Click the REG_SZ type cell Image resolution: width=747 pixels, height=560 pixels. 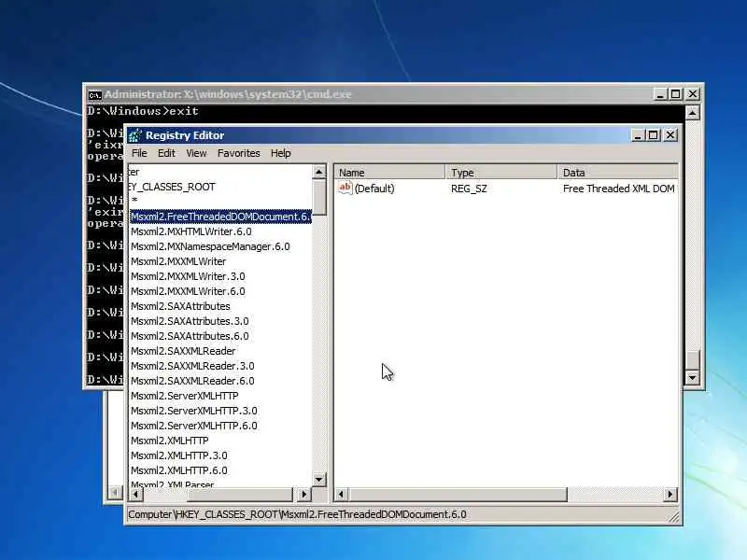coord(469,189)
